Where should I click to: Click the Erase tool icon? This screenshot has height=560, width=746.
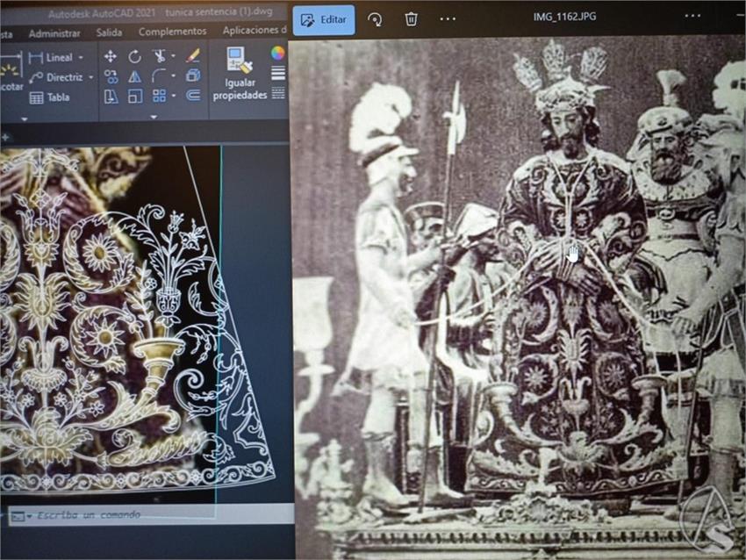[x=193, y=56]
